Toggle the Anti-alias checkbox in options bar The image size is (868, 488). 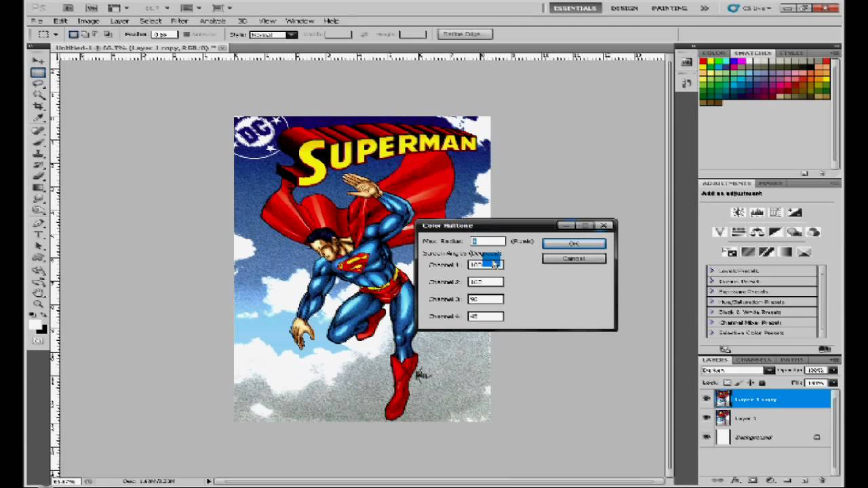tap(188, 34)
